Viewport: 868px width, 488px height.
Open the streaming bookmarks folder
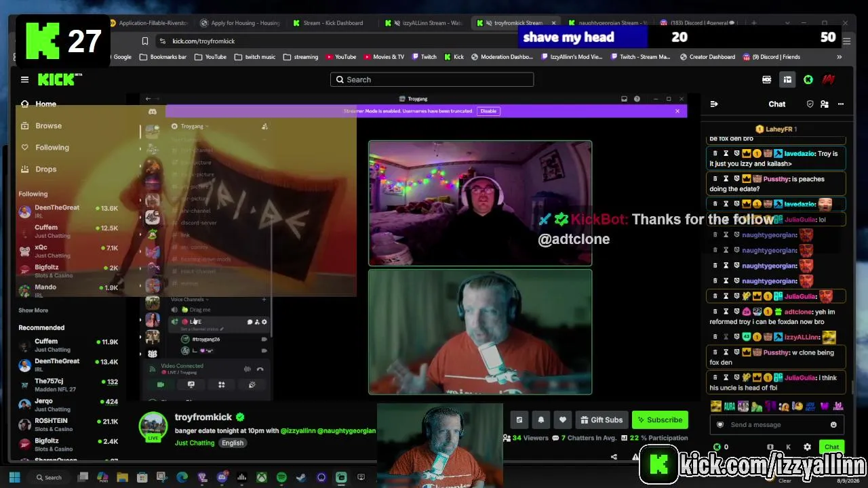300,57
